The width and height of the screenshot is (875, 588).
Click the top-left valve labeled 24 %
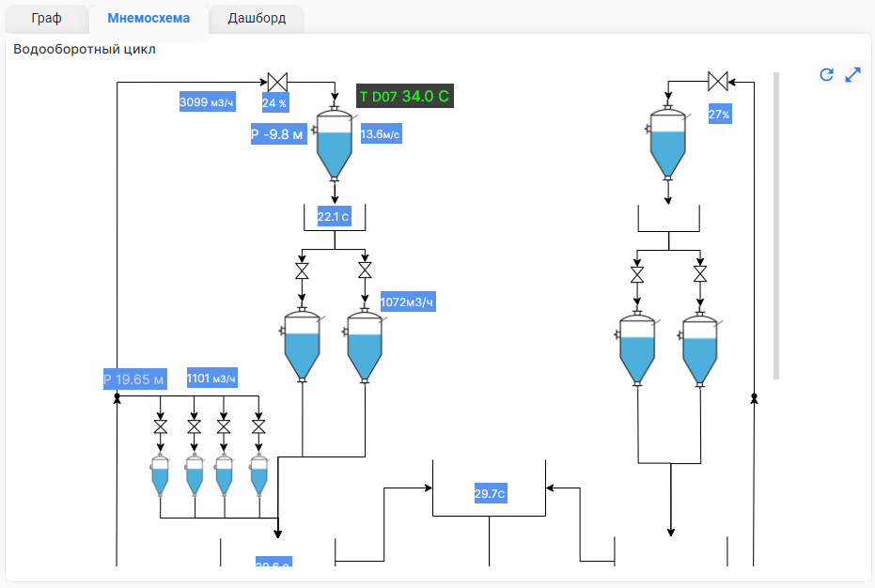point(277,82)
